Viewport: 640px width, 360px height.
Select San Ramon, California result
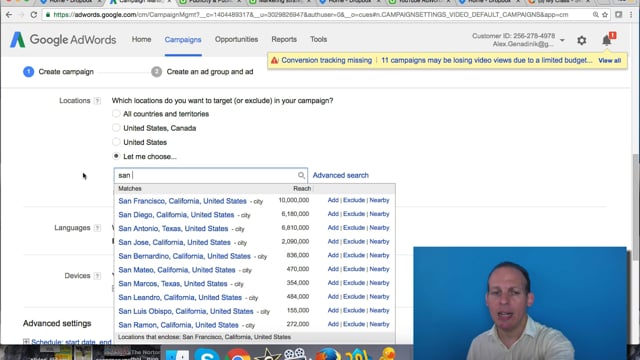tap(178, 325)
